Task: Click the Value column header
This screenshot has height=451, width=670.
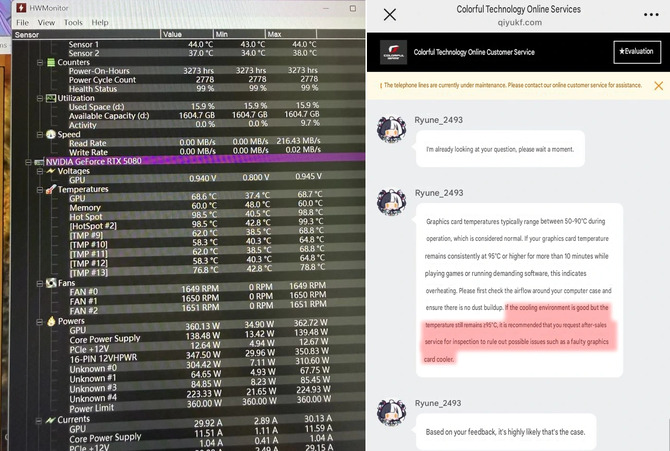Action: pos(187,34)
